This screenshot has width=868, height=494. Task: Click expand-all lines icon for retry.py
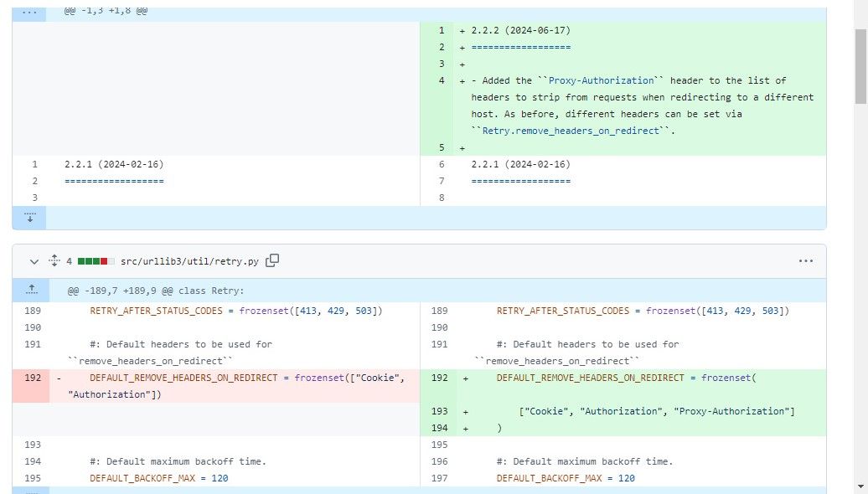(x=53, y=261)
